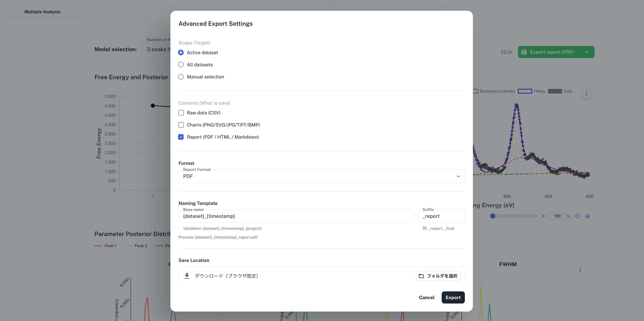Confirm with the dark Export button
This screenshot has width=644, height=321.
point(453,297)
